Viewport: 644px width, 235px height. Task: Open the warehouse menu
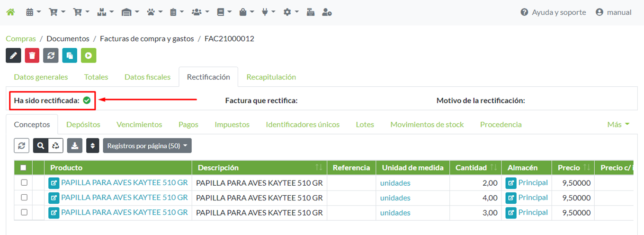click(130, 12)
